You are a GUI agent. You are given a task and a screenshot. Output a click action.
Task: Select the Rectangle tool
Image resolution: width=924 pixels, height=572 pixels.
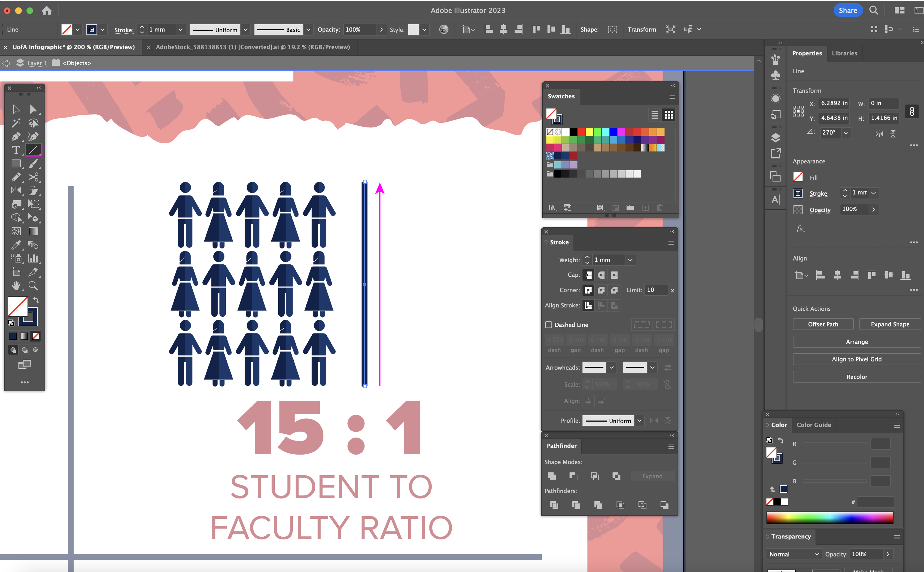(16, 164)
